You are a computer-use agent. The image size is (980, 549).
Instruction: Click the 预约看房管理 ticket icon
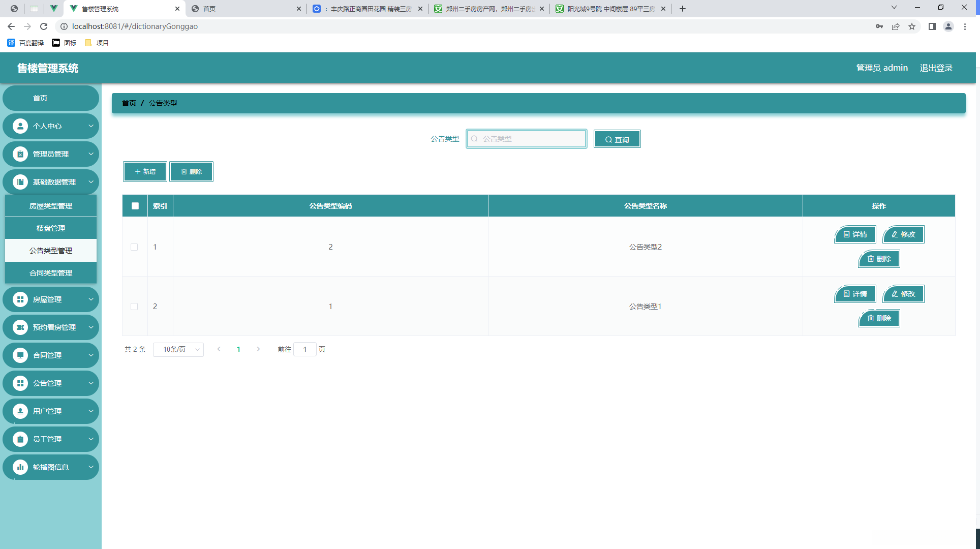(20, 327)
